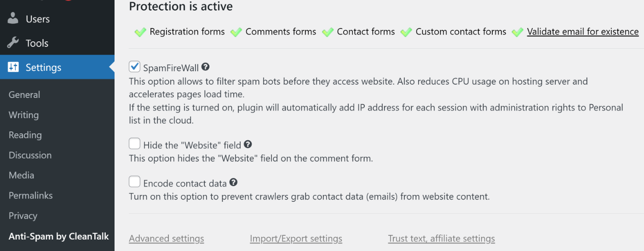Expand Advanced settings section
The width and height of the screenshot is (644, 251).
point(167,239)
